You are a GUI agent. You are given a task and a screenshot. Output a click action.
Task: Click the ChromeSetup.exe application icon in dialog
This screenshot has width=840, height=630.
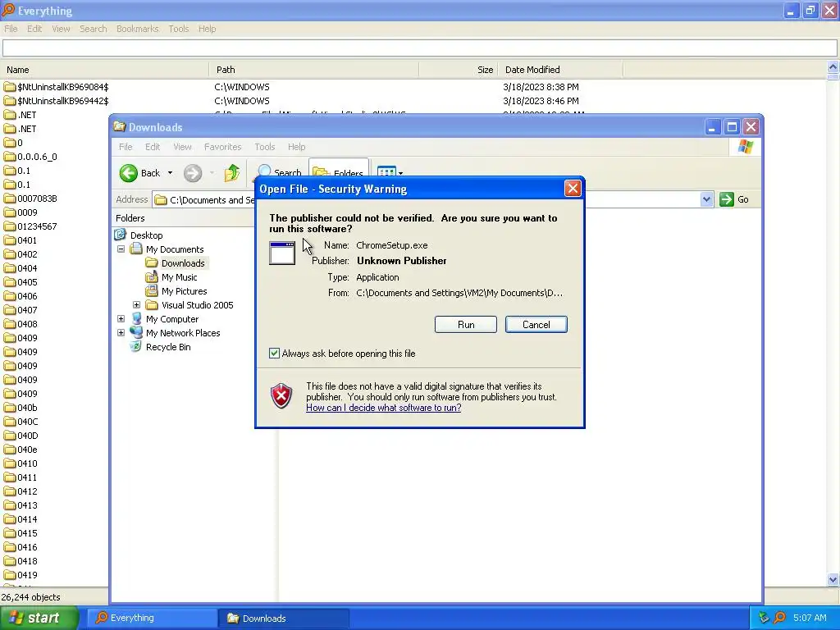tap(282, 253)
